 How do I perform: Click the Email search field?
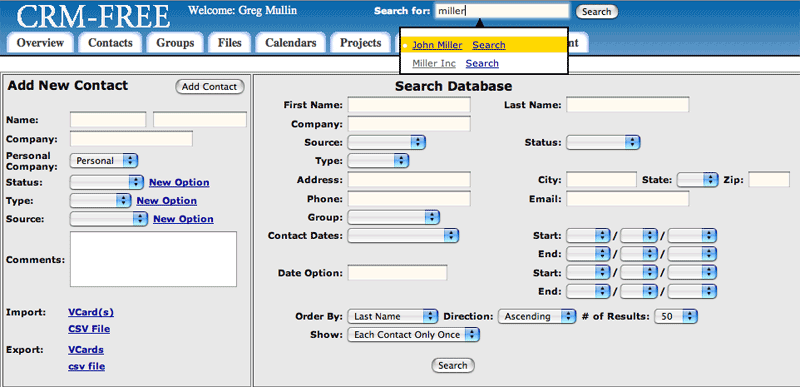(628, 198)
